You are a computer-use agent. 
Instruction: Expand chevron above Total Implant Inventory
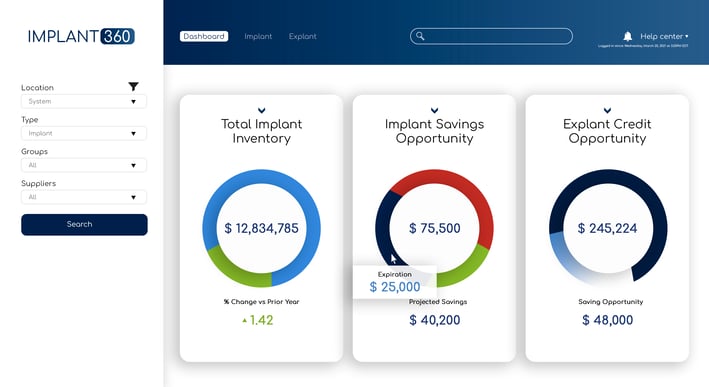click(x=261, y=110)
